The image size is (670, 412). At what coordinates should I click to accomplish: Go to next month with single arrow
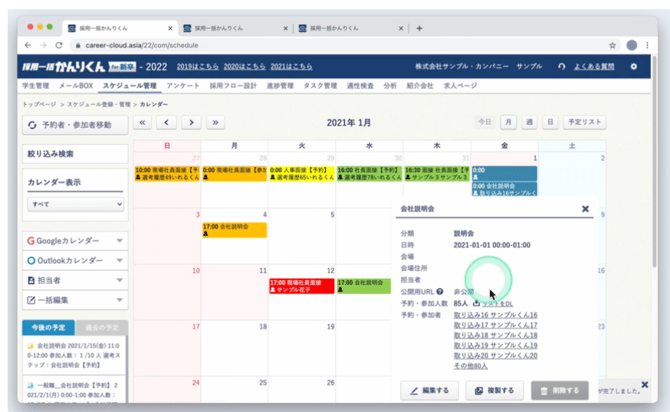[x=191, y=122]
